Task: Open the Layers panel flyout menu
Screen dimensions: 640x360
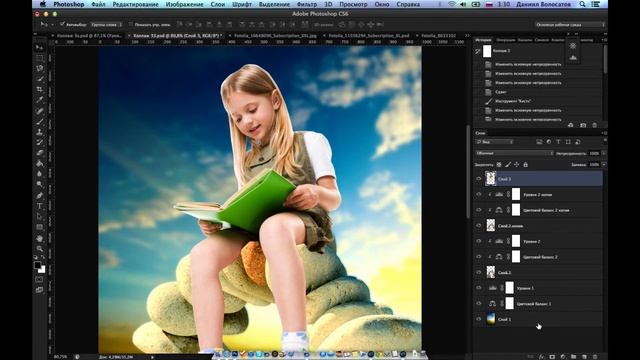Action: (x=604, y=133)
